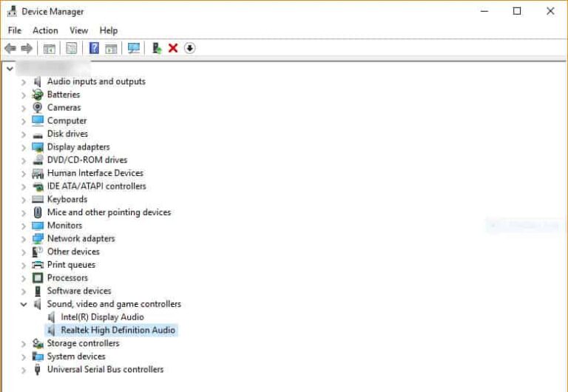Viewport: 568px width, 392px height.
Task: Select the Processors label
Action: click(67, 278)
